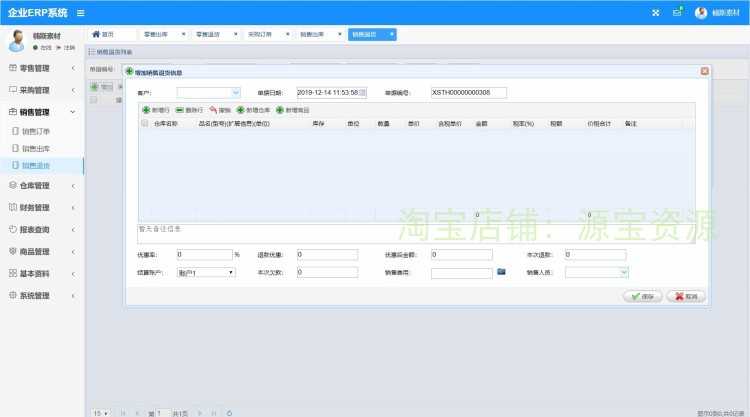Viewport: 750px width, 417px height.
Task: Open the 客户 customer dropdown
Action: (236, 93)
